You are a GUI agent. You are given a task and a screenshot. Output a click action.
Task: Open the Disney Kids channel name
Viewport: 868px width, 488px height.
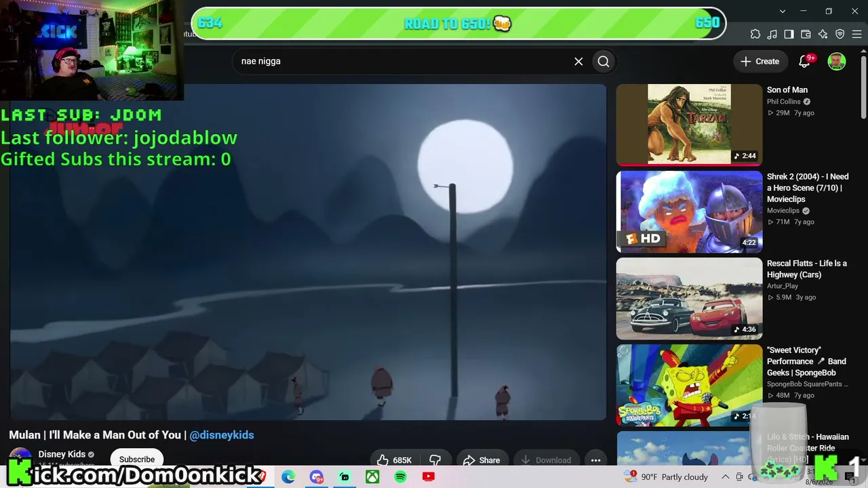click(x=62, y=454)
